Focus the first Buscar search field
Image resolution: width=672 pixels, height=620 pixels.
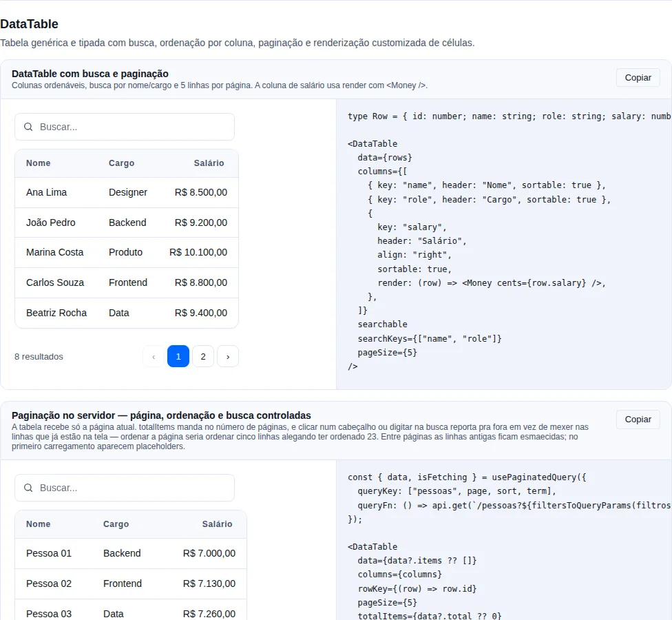point(125,127)
